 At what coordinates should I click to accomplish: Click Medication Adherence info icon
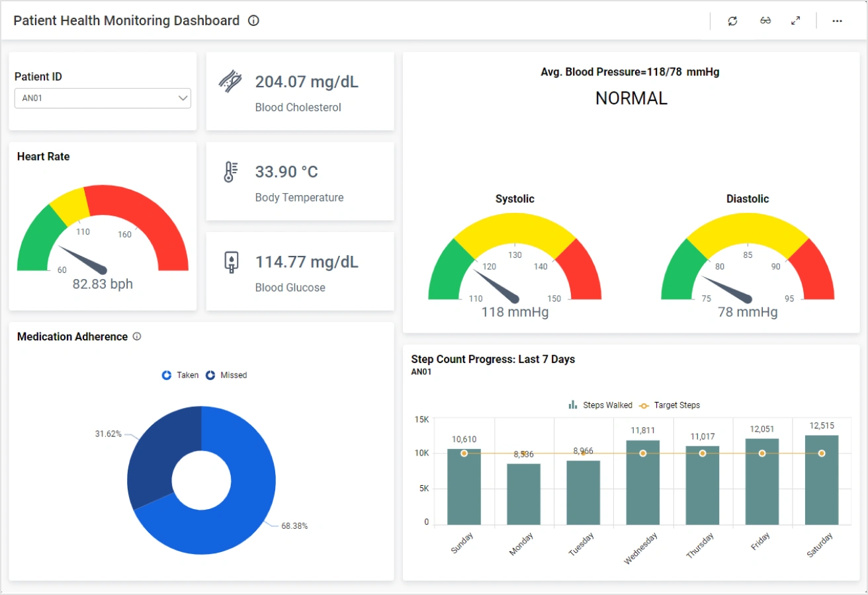137,337
